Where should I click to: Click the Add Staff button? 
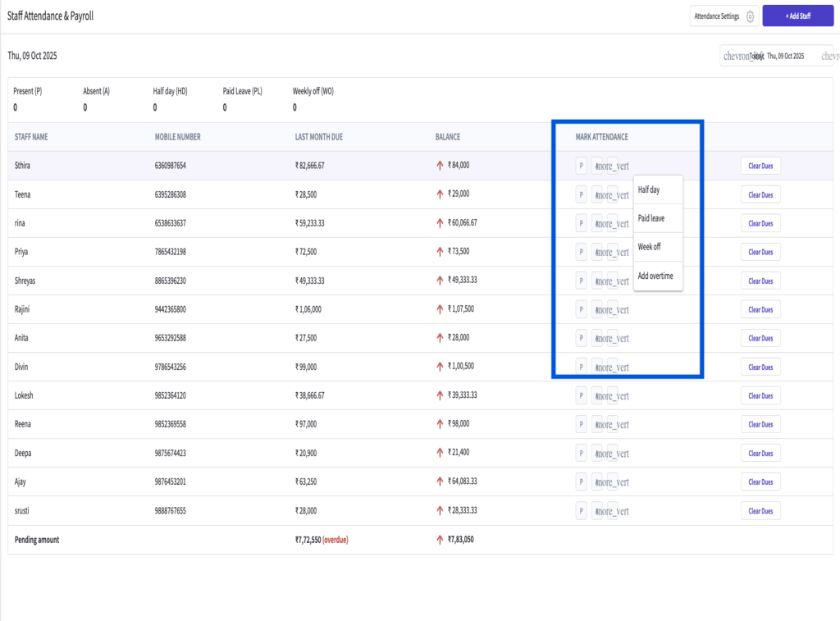coord(797,16)
